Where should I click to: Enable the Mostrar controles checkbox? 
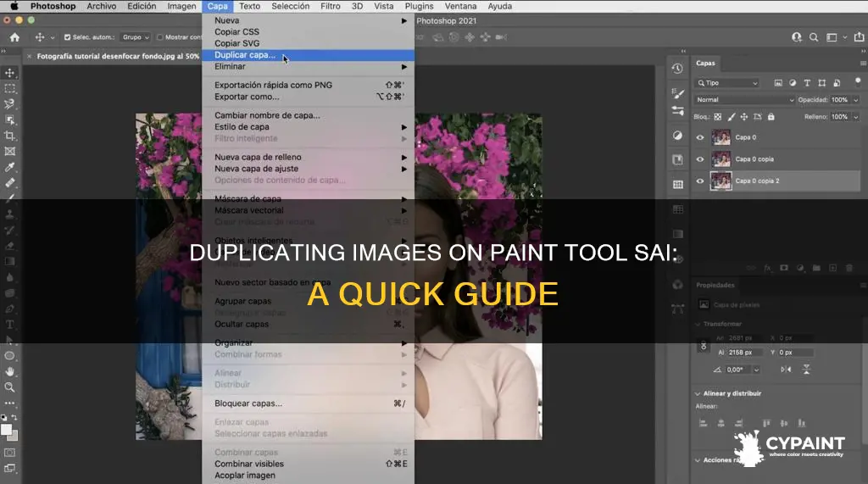tap(160, 37)
